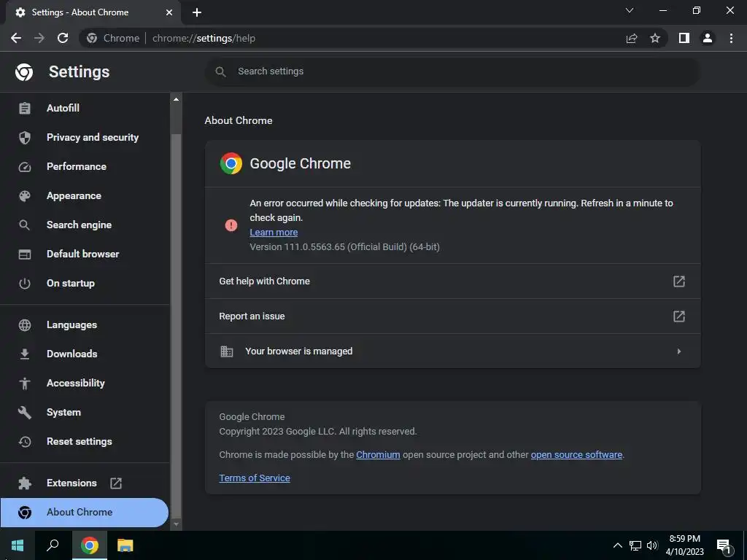Open Search engine settings
This screenshot has height=560, width=747.
coord(85,225)
